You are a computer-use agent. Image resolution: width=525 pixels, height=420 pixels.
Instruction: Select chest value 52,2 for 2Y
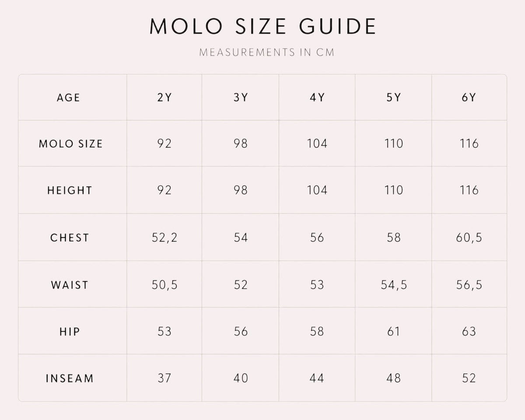(164, 238)
